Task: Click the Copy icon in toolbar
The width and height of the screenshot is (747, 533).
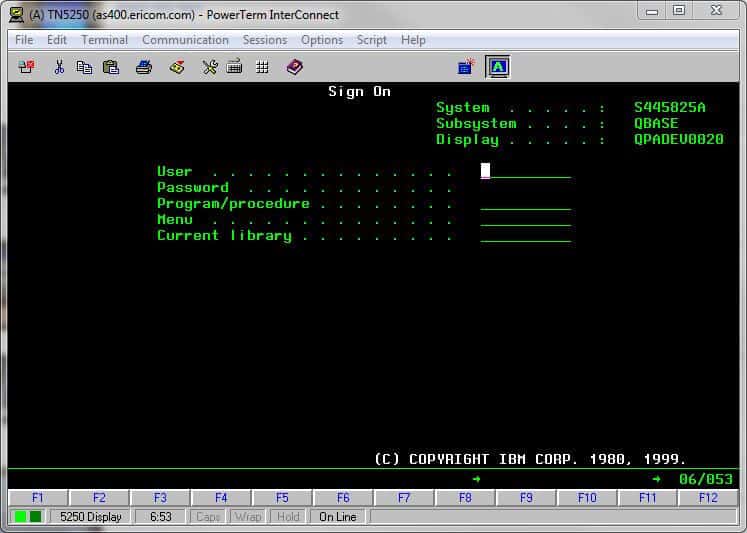Action: click(x=84, y=67)
